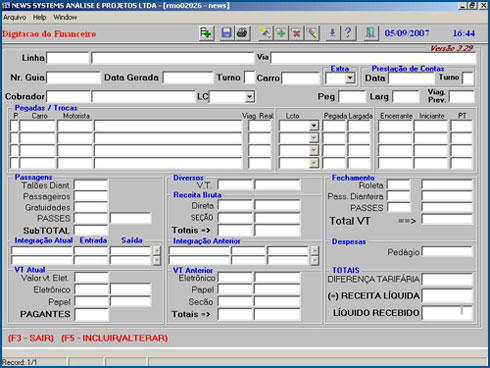The image size is (490, 368).
Task: Click the eraser clear record icon
Action: pos(312,33)
